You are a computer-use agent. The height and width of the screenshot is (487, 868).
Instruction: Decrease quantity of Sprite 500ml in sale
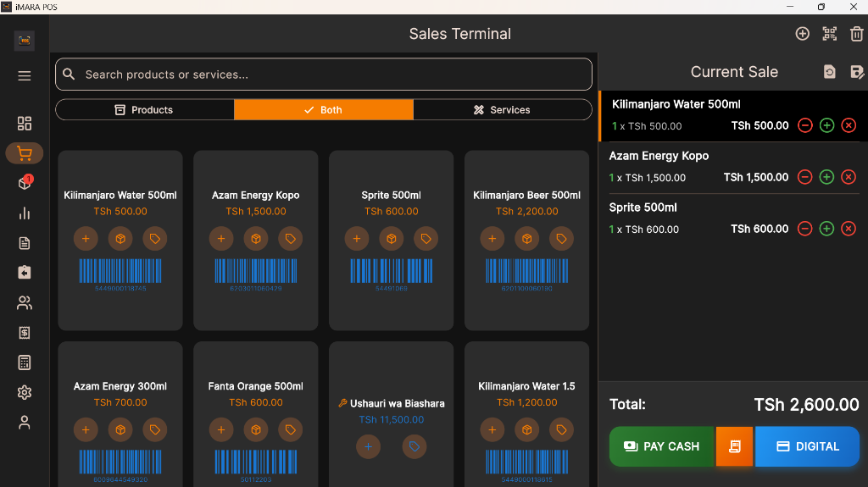[805, 229]
